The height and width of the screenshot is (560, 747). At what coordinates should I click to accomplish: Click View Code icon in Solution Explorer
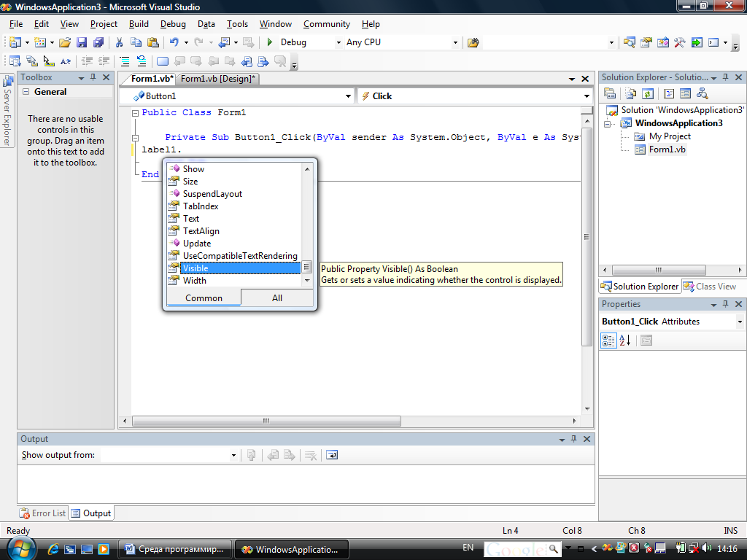(669, 94)
